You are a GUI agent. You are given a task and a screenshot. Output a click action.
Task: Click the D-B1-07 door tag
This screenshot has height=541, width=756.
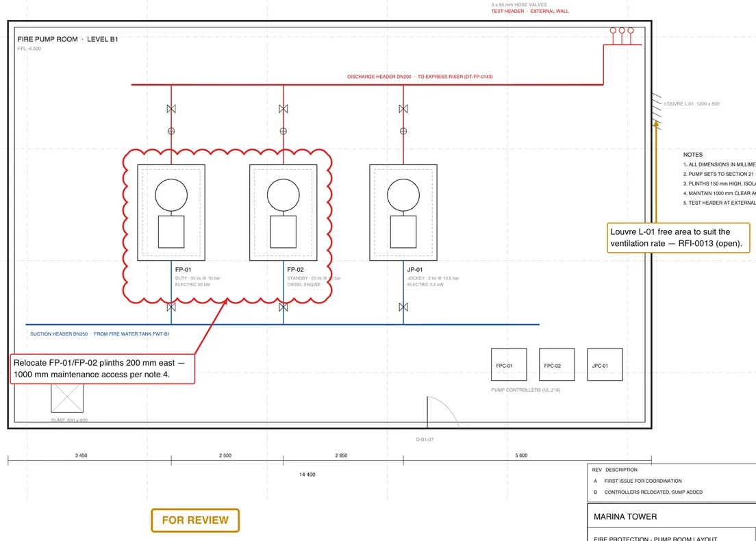coord(425,440)
